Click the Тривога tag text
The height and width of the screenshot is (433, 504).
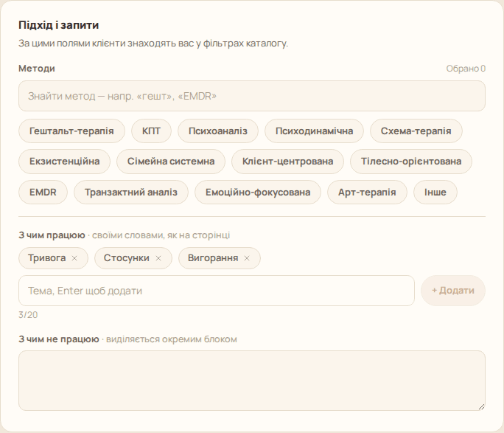[47, 258]
